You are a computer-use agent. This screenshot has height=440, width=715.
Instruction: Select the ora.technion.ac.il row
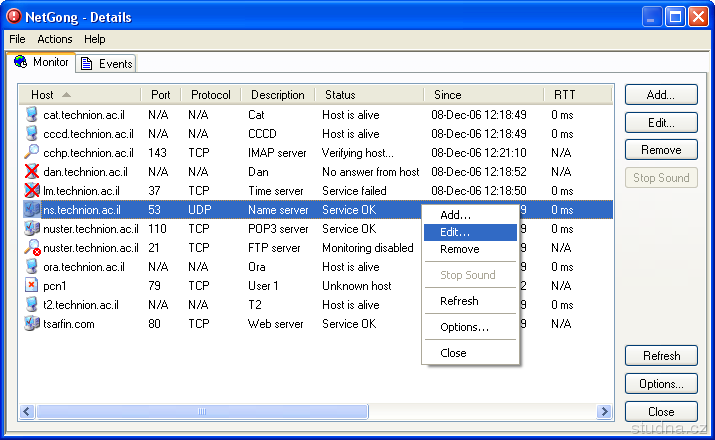coord(84,267)
